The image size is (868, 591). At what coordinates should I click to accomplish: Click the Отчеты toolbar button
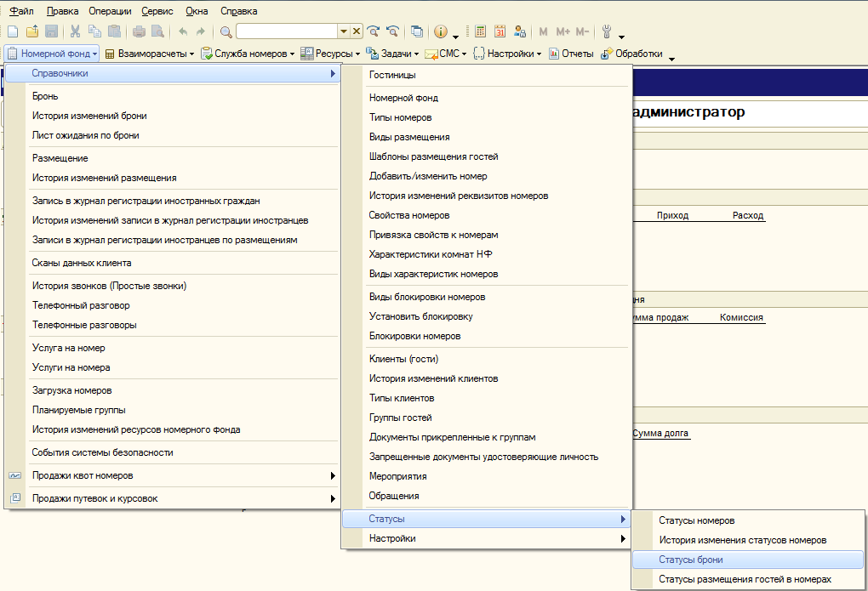571,54
